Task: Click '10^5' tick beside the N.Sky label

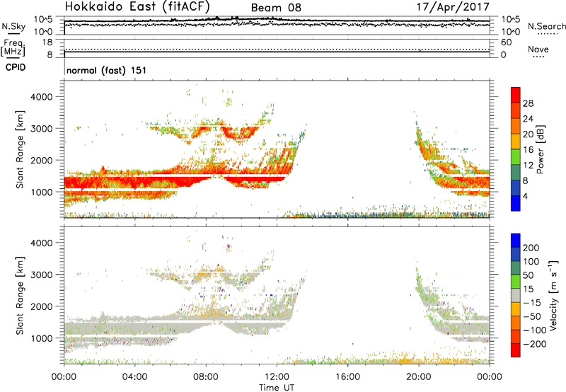Action: [43, 20]
